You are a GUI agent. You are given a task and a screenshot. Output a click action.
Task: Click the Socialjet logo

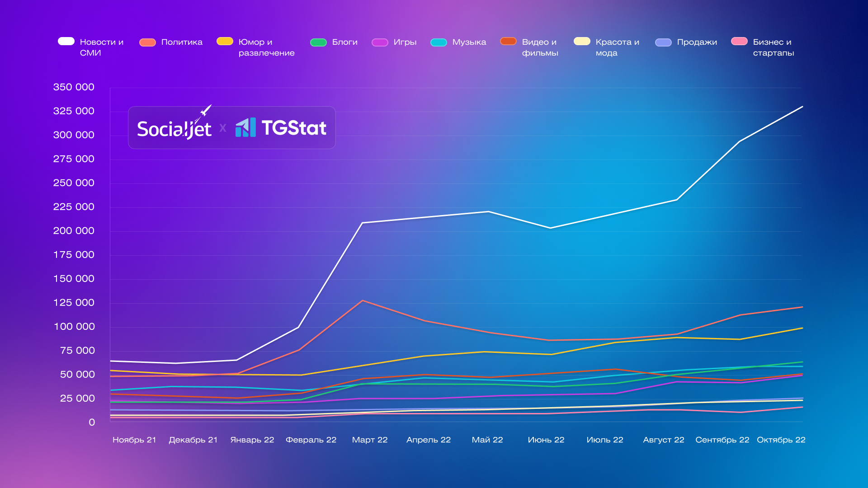click(x=175, y=123)
